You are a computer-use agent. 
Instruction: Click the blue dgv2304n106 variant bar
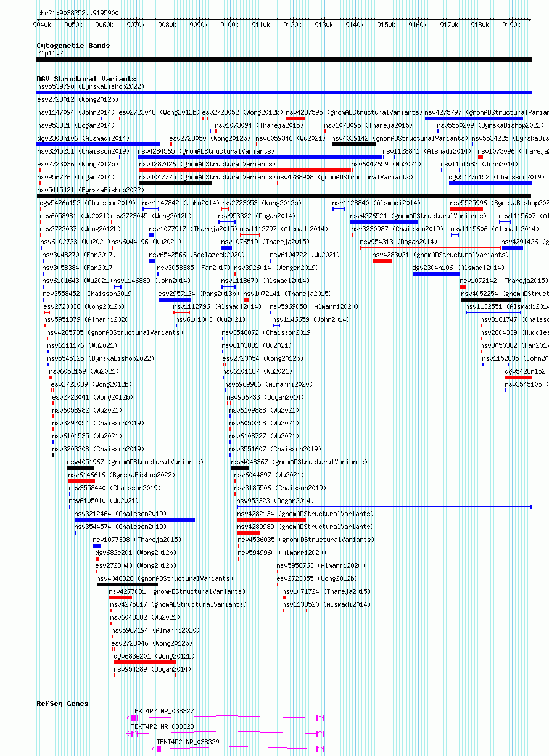[436, 274]
